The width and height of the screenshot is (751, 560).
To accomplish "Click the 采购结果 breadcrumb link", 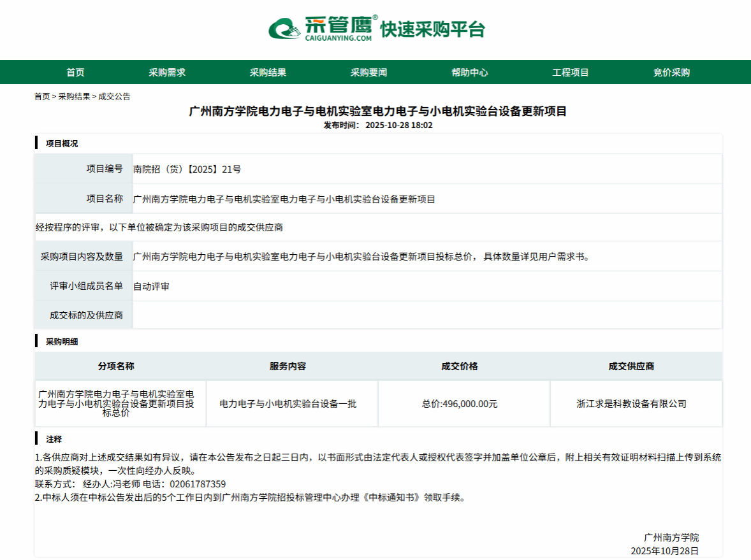I will [74, 96].
